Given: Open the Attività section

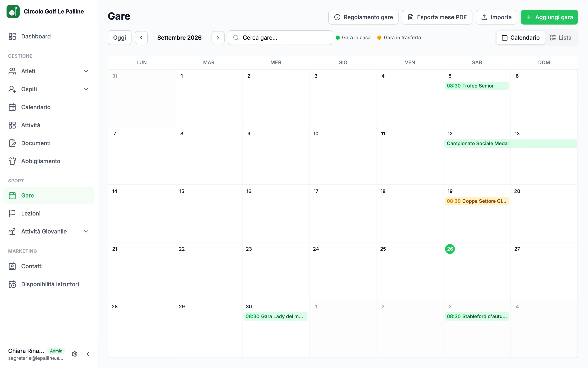Looking at the screenshot, I should pyautogui.click(x=49, y=125).
